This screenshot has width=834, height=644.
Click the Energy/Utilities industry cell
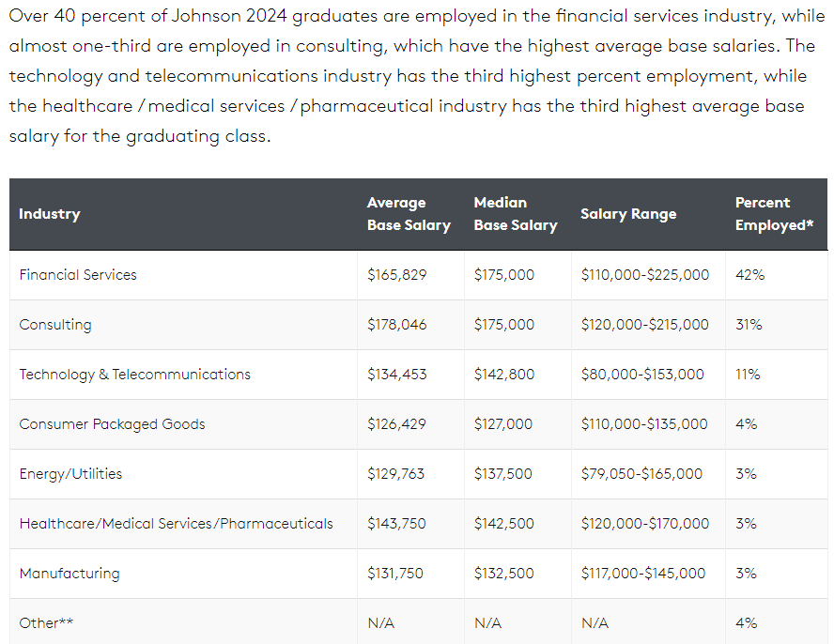point(70,474)
